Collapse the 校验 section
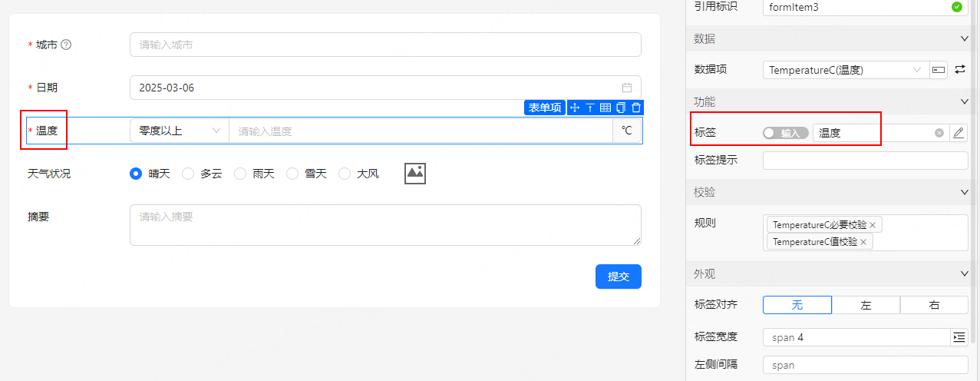The width and height of the screenshot is (980, 381). (x=965, y=192)
